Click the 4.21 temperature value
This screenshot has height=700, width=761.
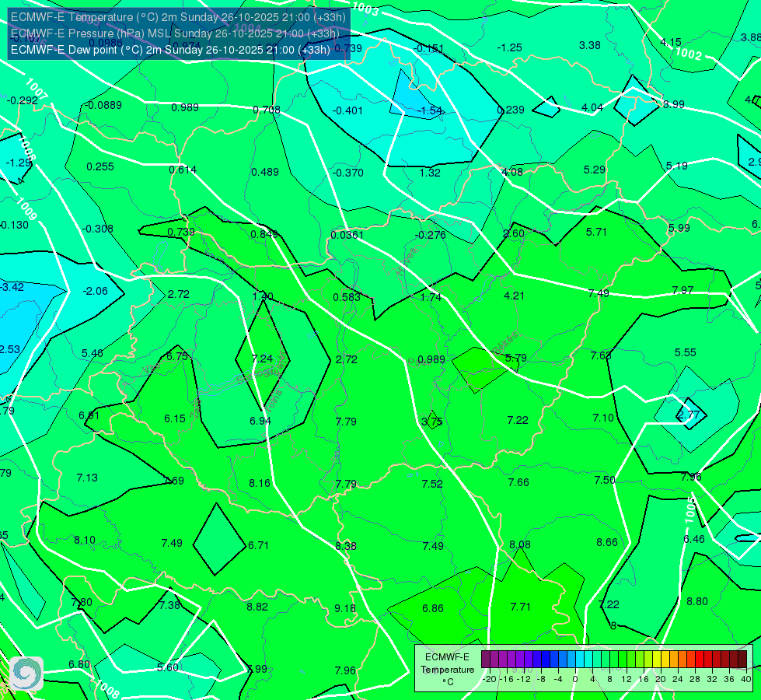515,296
